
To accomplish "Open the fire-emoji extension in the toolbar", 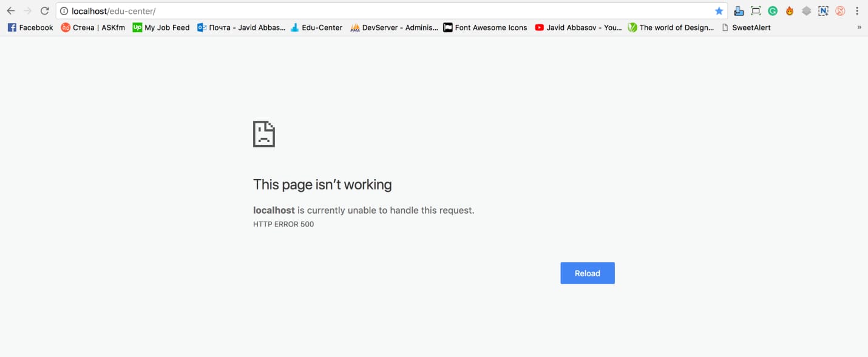I will point(789,10).
